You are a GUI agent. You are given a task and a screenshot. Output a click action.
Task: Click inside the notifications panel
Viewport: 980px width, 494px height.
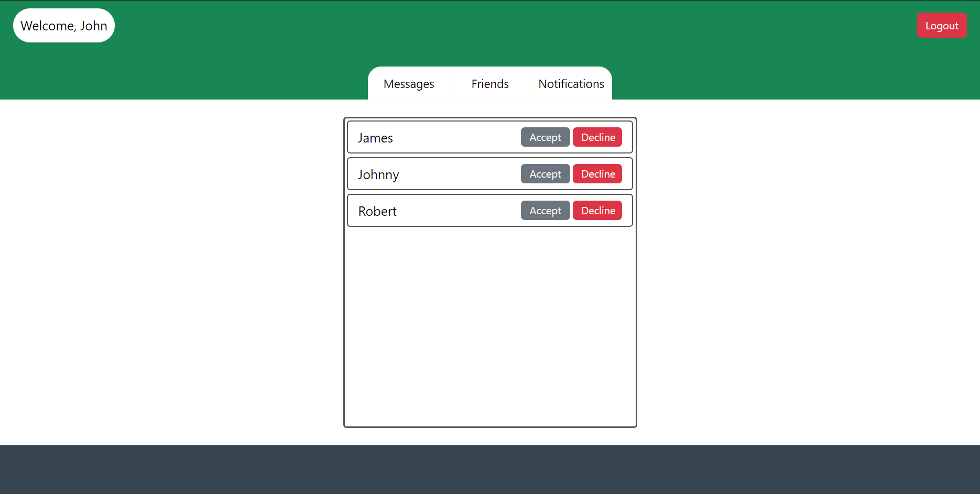coord(490,325)
